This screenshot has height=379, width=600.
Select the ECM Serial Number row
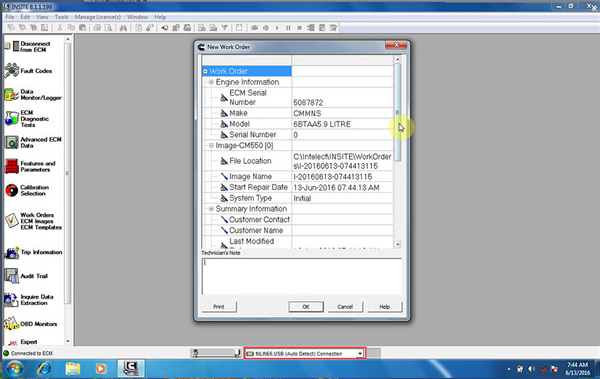(298, 97)
